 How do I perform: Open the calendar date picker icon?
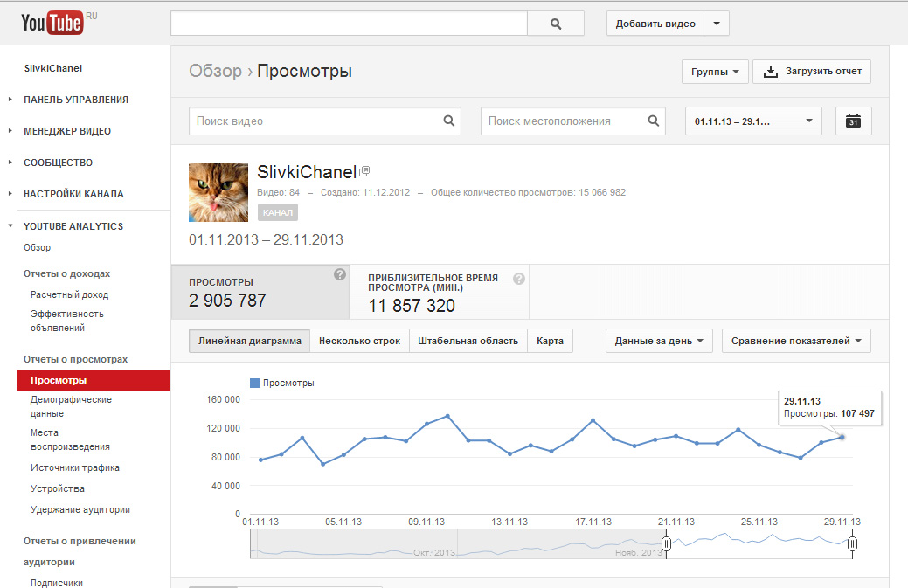854,121
